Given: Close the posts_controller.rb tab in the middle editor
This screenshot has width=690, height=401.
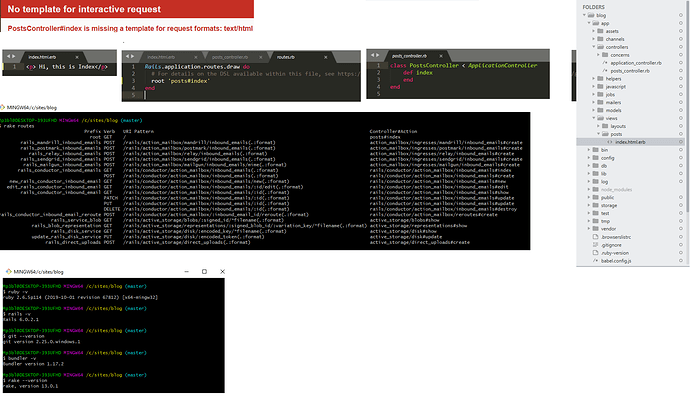Looking at the screenshot, I should tap(261, 57).
